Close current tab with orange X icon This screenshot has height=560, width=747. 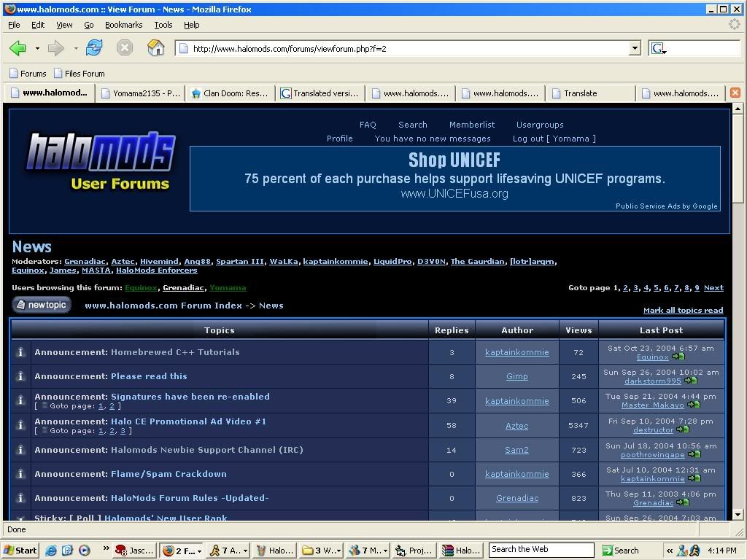point(735,93)
